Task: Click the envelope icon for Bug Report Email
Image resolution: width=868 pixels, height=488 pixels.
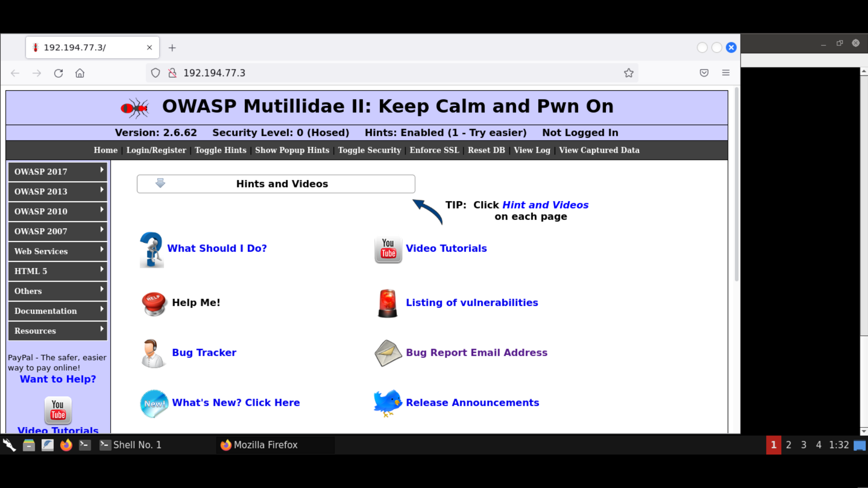Action: click(387, 353)
